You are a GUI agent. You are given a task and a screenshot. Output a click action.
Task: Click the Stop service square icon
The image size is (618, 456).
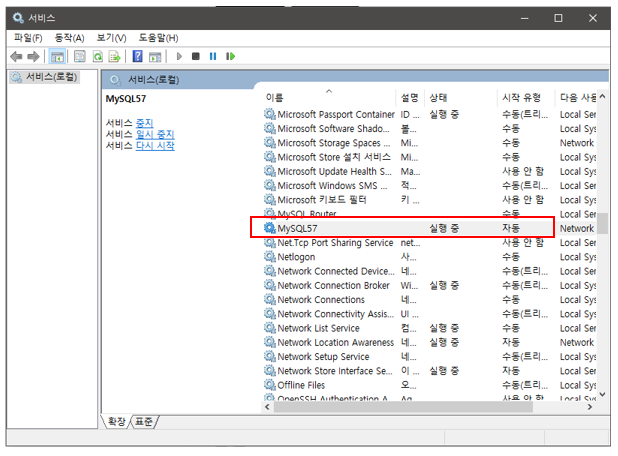(x=196, y=57)
